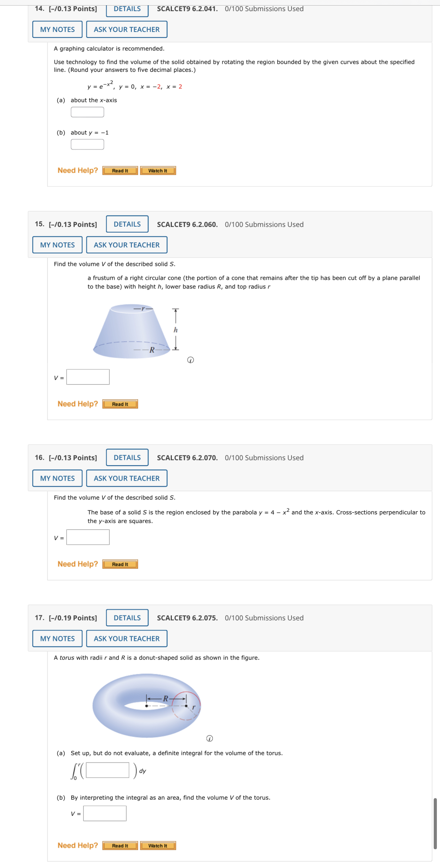Click ASK YOUR TEACHER for problem 17

click(127, 639)
